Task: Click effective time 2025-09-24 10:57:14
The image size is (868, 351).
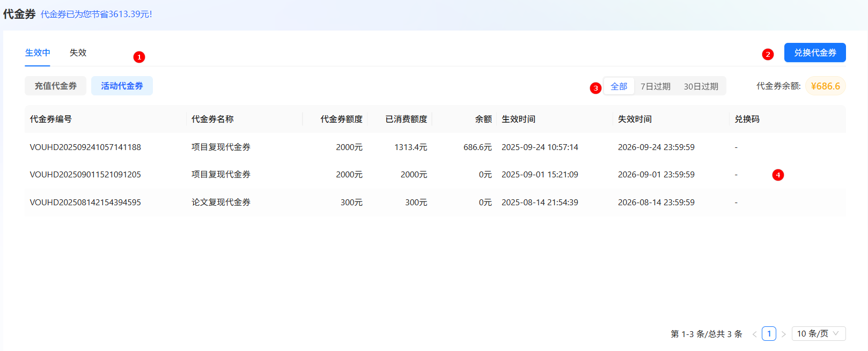Action: point(540,147)
